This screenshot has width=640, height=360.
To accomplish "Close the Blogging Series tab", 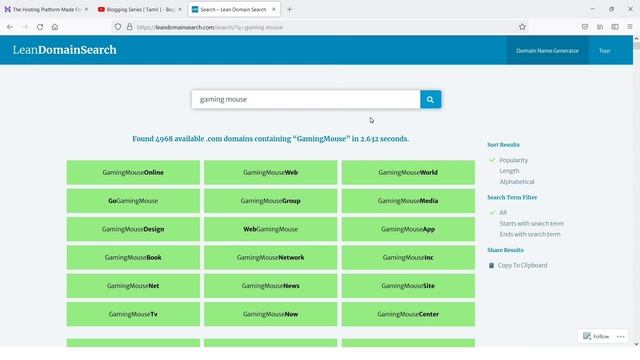I will tap(180, 9).
